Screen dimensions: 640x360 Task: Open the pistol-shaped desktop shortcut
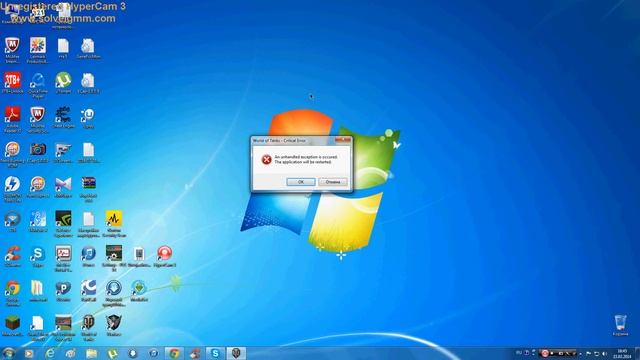click(x=63, y=152)
